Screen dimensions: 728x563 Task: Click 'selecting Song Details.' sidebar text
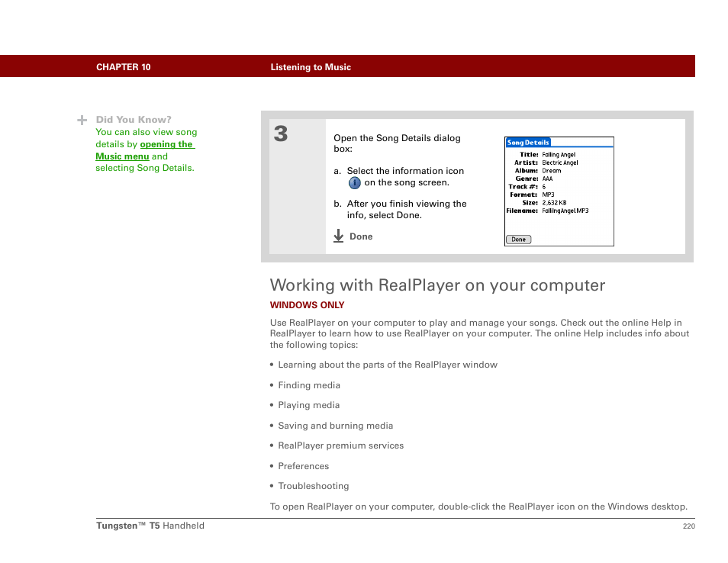145,168
